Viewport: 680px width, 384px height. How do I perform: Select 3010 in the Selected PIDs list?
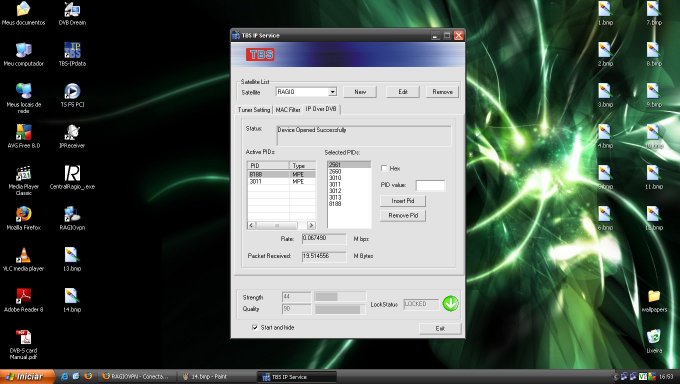point(349,178)
